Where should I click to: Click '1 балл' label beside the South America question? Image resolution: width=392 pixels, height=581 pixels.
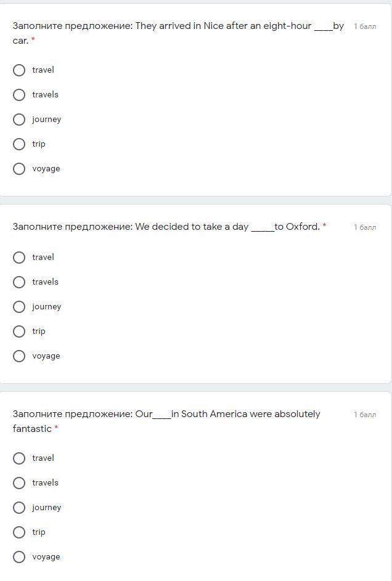pyautogui.click(x=364, y=415)
